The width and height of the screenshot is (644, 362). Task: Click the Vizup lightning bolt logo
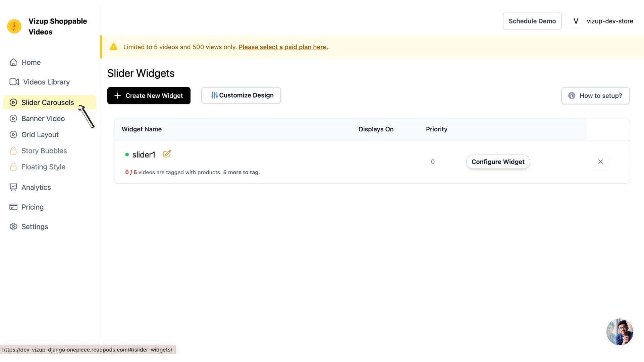(14, 26)
